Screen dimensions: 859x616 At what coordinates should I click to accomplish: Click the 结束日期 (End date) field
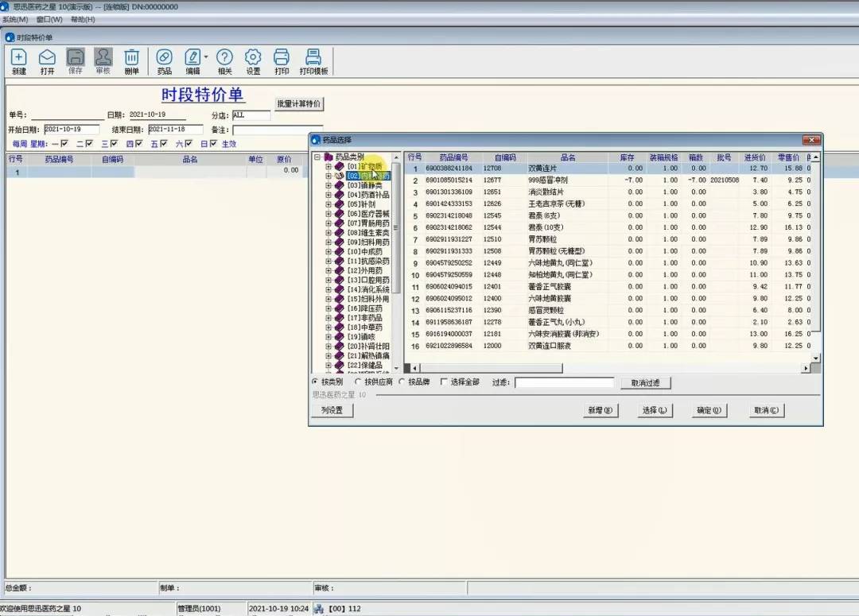[x=175, y=130]
